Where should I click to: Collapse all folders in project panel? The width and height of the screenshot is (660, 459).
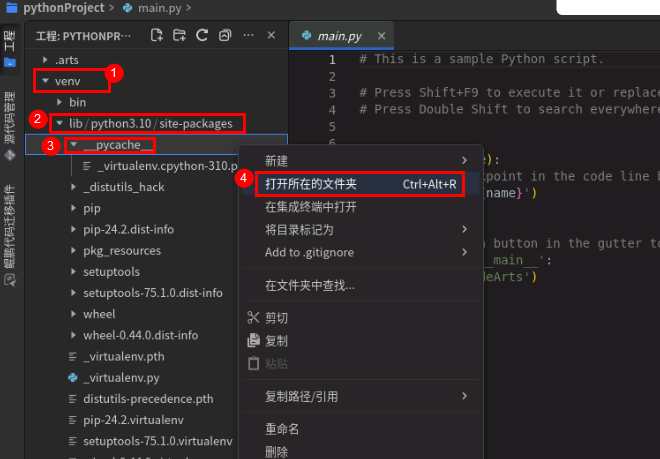click(x=225, y=35)
